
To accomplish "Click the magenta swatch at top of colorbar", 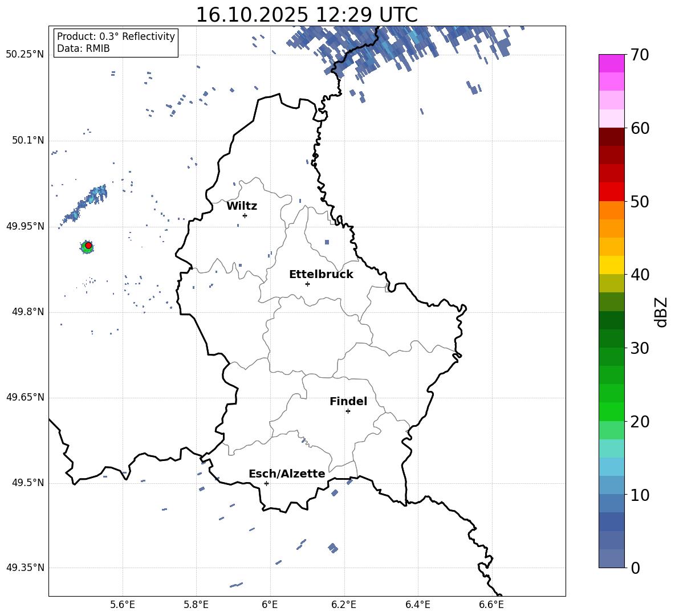I will tap(612, 63).
